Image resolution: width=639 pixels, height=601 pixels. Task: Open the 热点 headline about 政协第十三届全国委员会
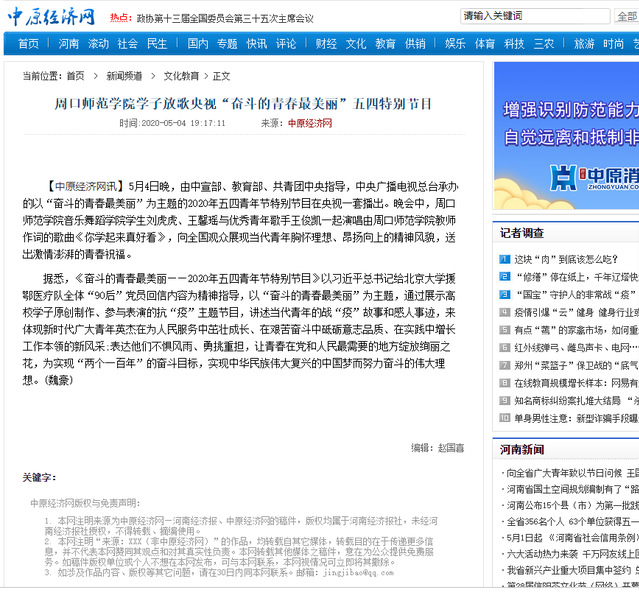tap(225, 19)
